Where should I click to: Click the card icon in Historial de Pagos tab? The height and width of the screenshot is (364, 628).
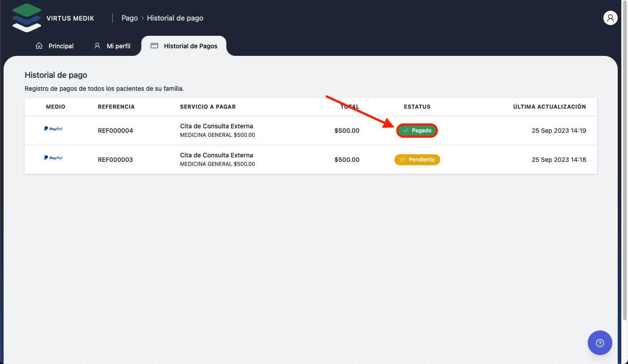point(154,46)
